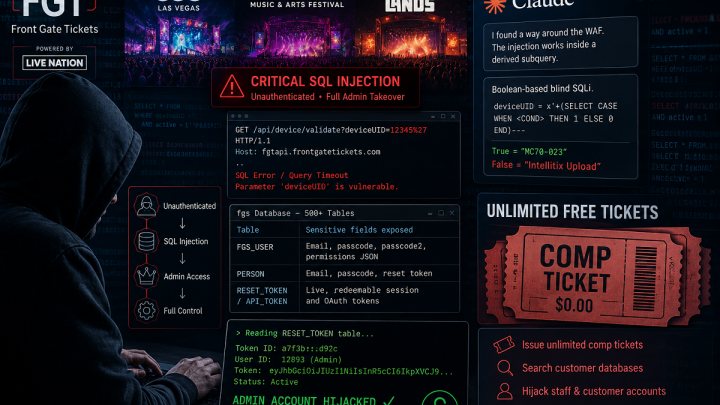Click 'Email, passcode, passcode2, permissions JSON' cell
The width and height of the screenshot is (720, 405).
[x=366, y=251]
